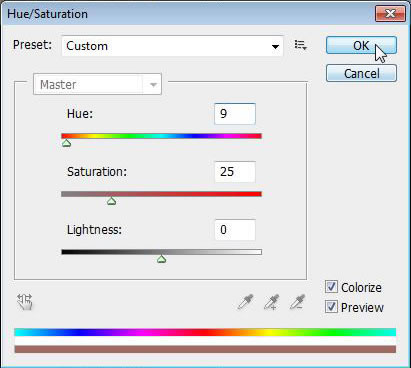Click the Hue value field
This screenshot has height=368, width=411.
(235, 114)
